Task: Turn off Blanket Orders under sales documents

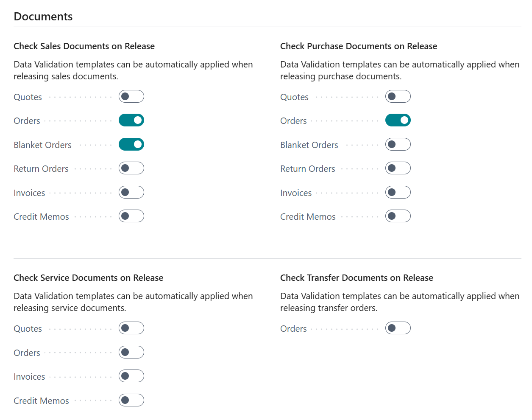Action: coord(131,144)
